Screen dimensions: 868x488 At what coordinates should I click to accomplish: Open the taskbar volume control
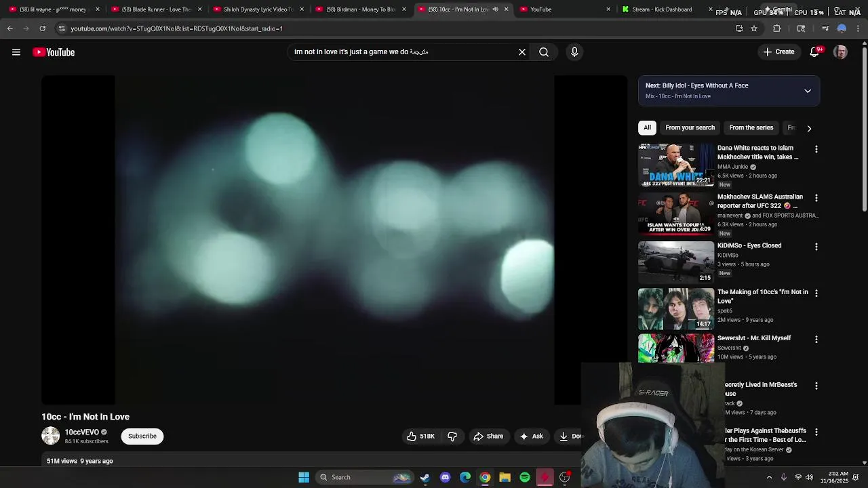809,477
